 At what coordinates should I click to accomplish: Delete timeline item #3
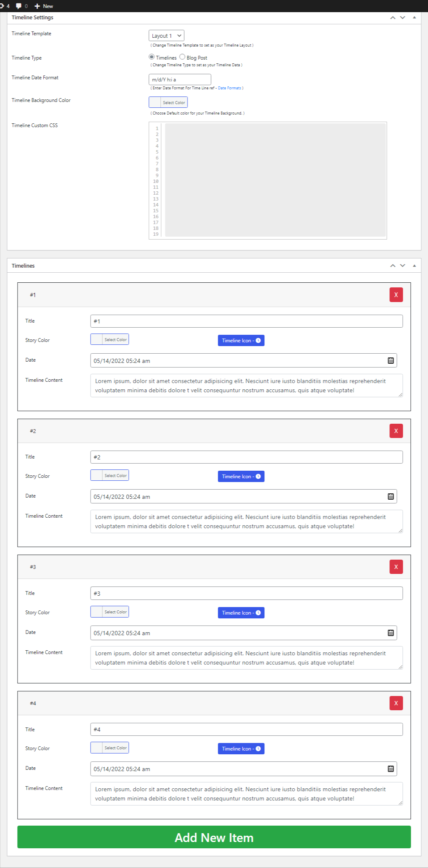tap(396, 567)
